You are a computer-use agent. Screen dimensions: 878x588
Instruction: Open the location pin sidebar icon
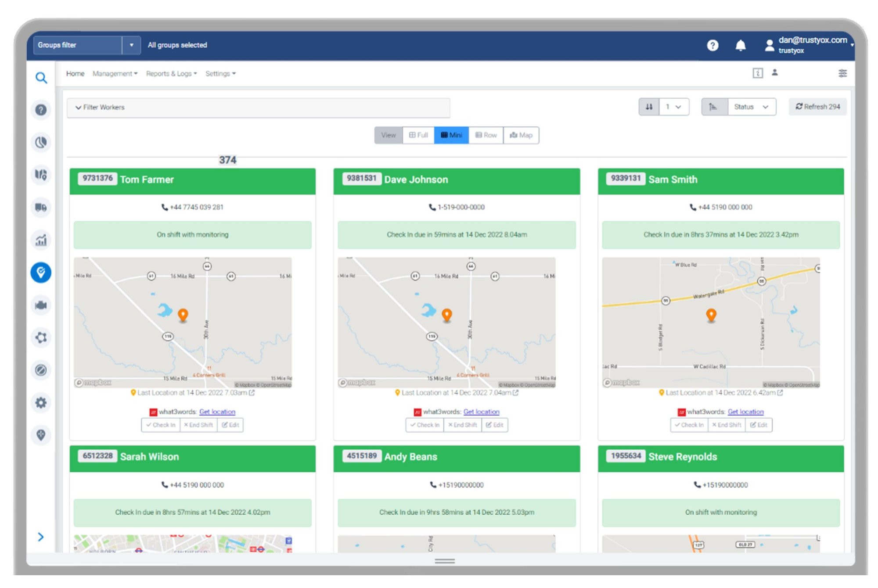coord(41,435)
